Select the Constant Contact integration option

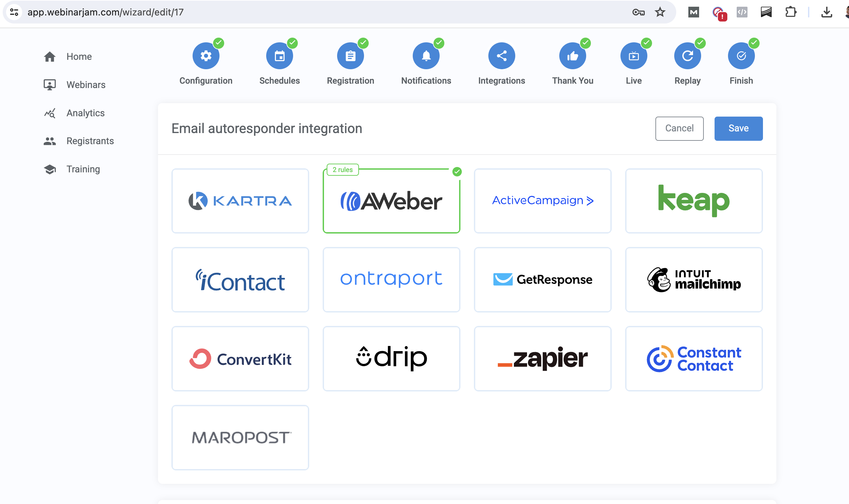point(693,358)
